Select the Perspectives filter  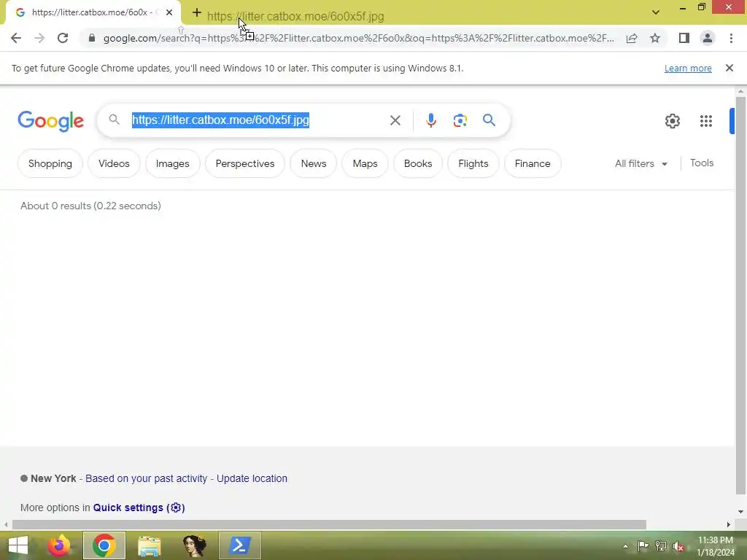[245, 163]
